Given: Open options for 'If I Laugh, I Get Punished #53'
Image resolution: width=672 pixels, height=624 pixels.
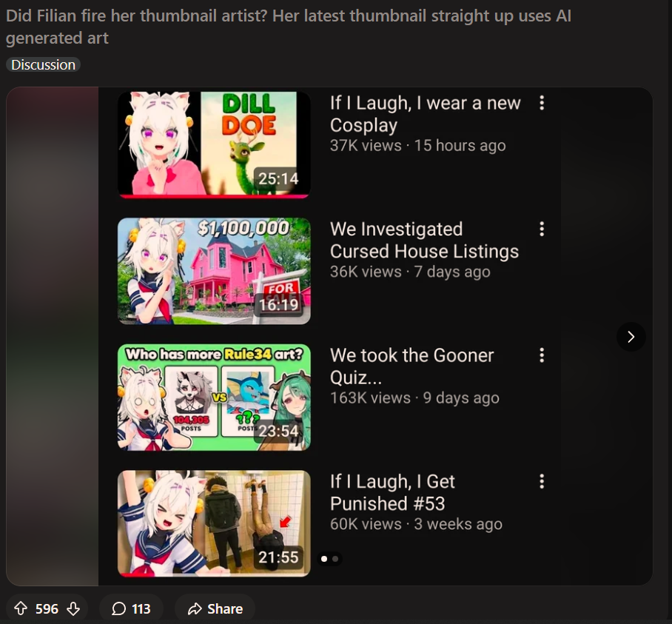Looking at the screenshot, I should [542, 481].
